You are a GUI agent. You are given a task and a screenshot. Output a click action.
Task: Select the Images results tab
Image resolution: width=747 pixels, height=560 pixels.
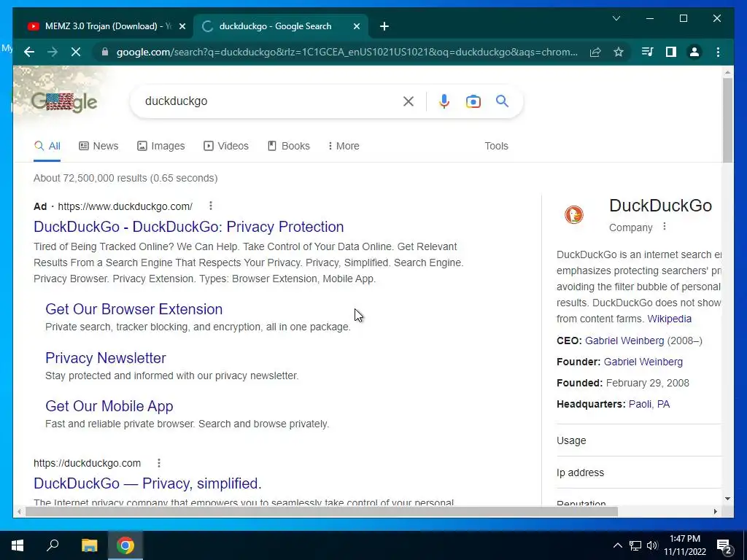161,146
